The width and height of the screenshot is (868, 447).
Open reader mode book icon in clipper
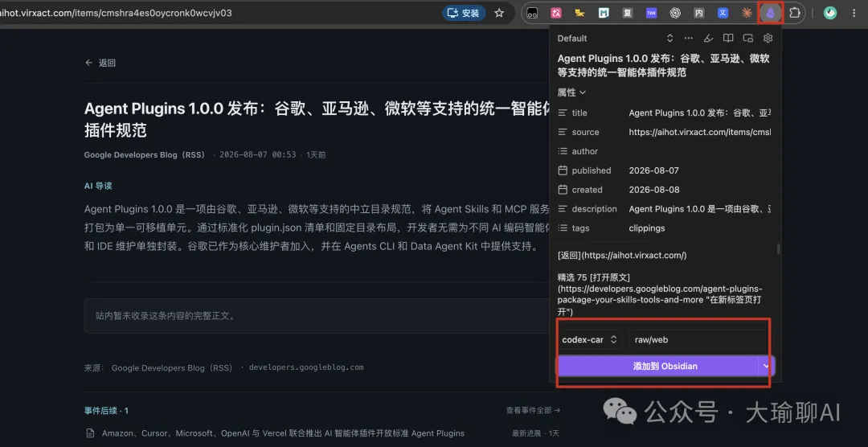tap(728, 39)
